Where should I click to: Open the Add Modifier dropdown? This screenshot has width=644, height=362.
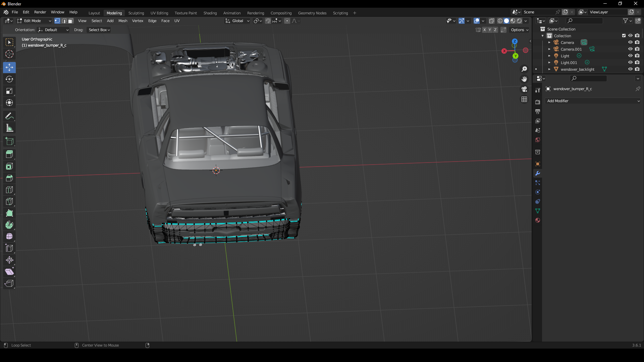pyautogui.click(x=593, y=101)
